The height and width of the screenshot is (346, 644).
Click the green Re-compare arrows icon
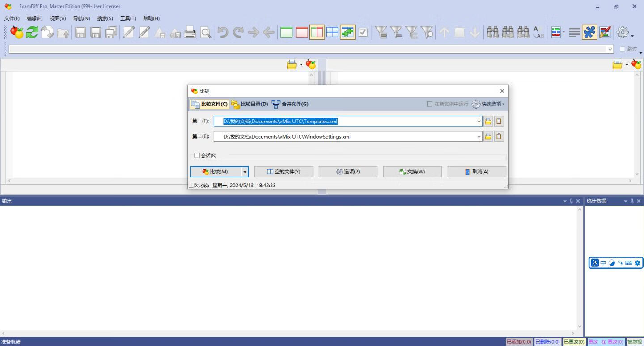pos(32,32)
